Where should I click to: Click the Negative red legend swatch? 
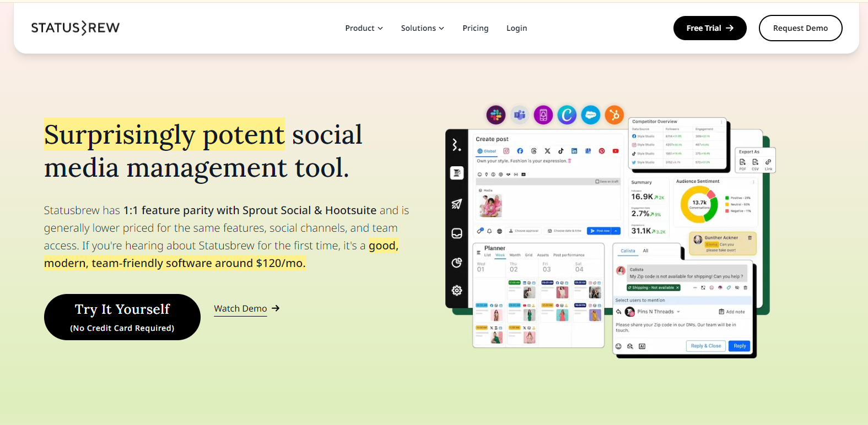click(x=727, y=211)
